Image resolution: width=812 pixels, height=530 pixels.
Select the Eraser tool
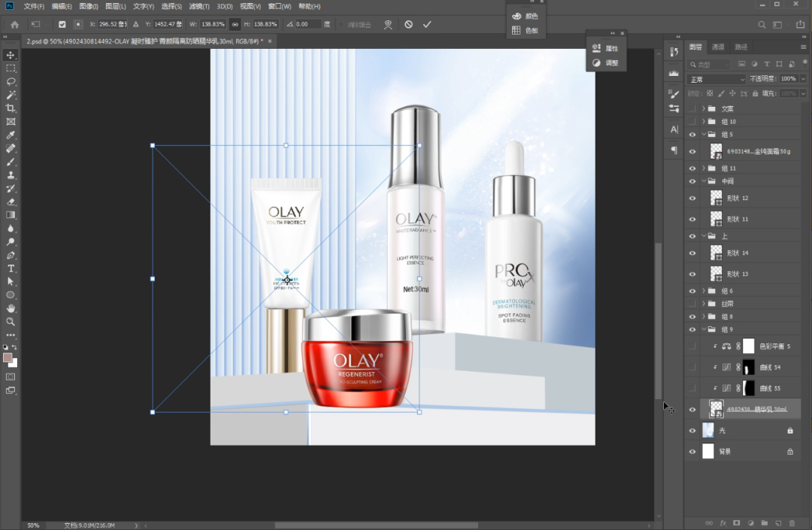[x=11, y=202]
